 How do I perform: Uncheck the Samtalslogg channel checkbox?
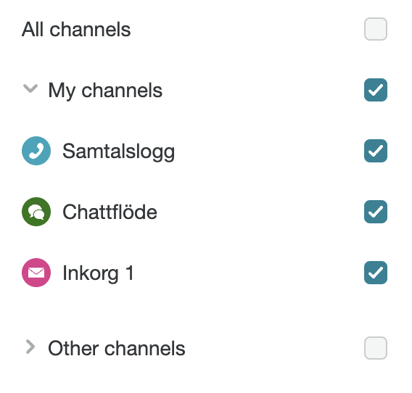(x=375, y=151)
